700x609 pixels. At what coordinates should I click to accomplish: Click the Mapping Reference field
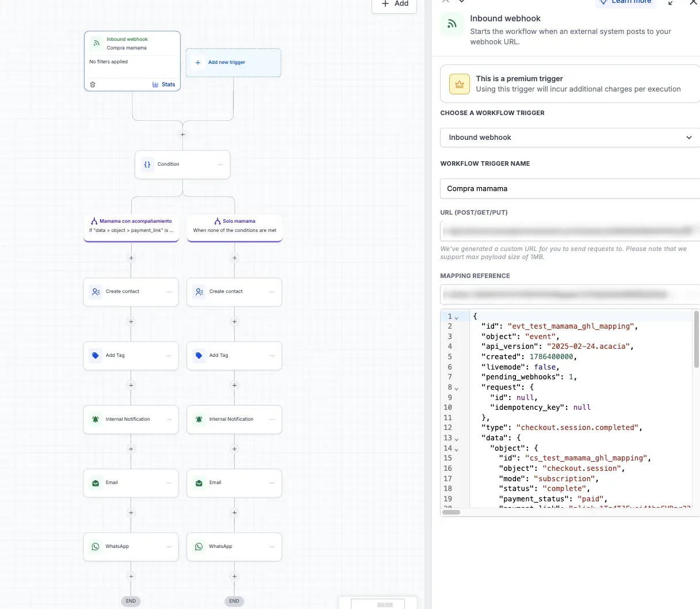tap(570, 295)
